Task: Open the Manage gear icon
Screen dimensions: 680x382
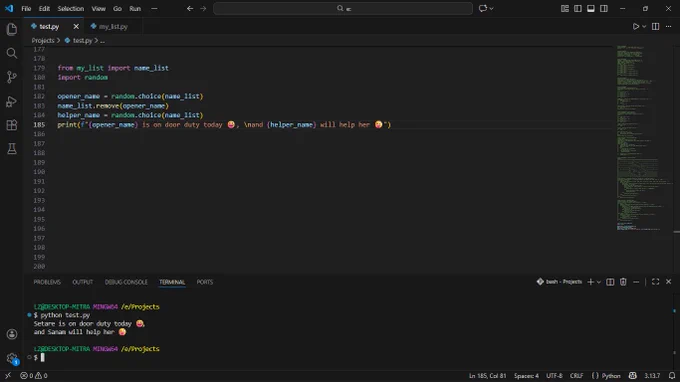Action: pyautogui.click(x=12, y=358)
